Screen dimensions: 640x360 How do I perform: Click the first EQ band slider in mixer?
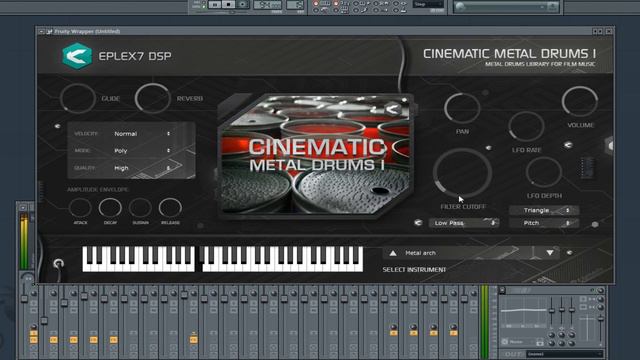coord(552,311)
